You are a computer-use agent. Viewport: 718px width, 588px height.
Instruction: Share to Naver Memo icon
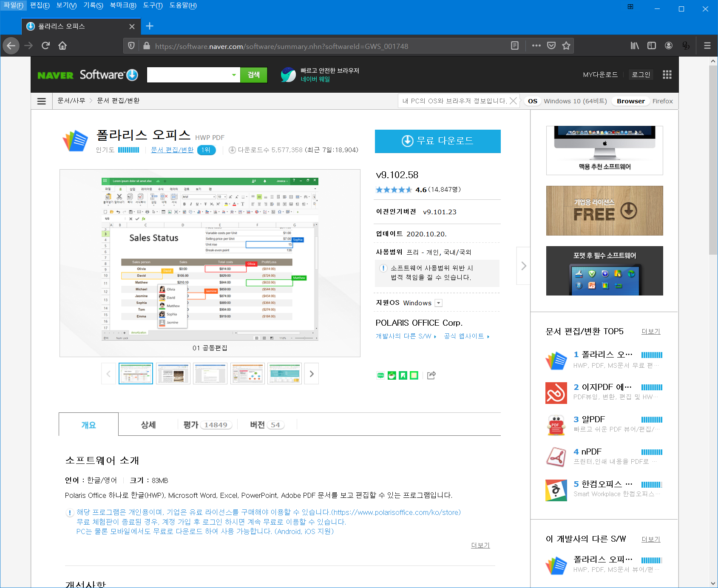pos(414,375)
